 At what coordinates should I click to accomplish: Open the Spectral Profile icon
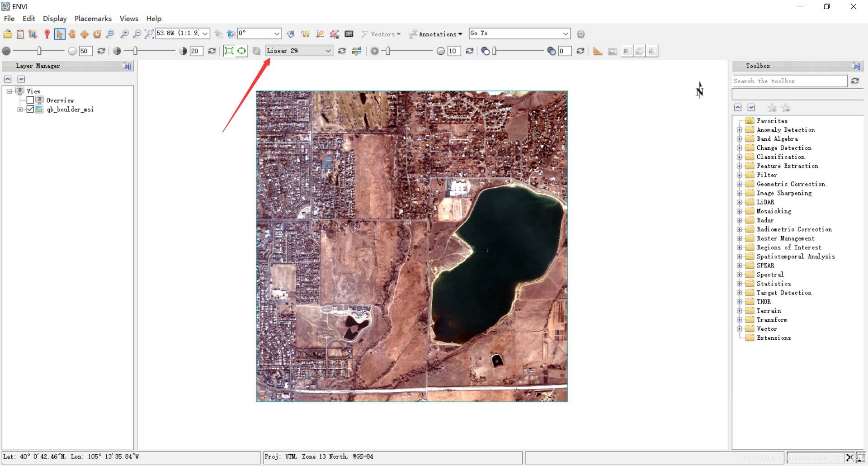click(305, 34)
